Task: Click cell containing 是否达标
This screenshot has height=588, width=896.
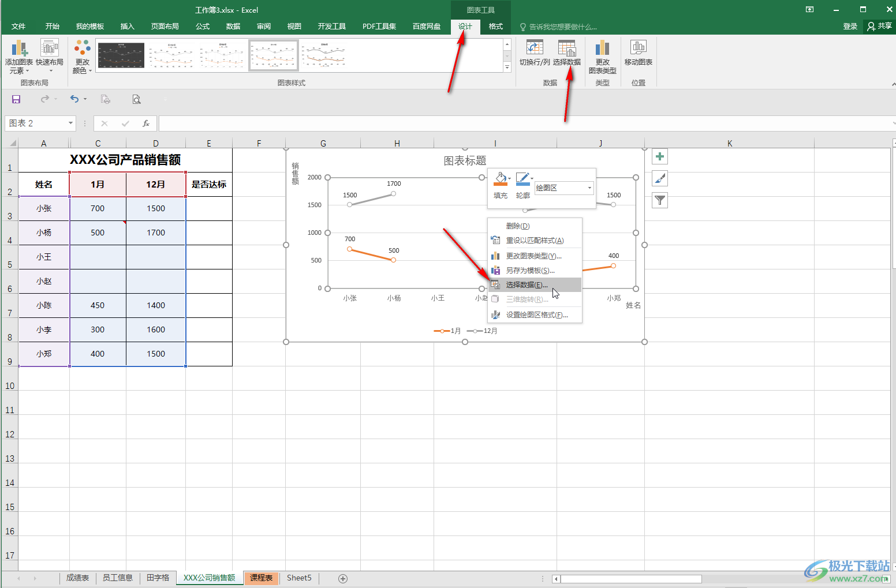Action: [x=209, y=185]
